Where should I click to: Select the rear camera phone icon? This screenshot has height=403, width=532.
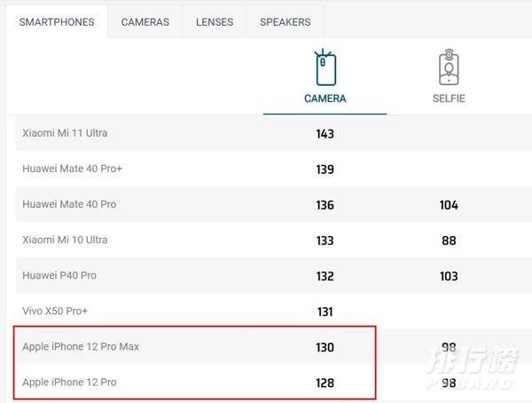pos(325,67)
